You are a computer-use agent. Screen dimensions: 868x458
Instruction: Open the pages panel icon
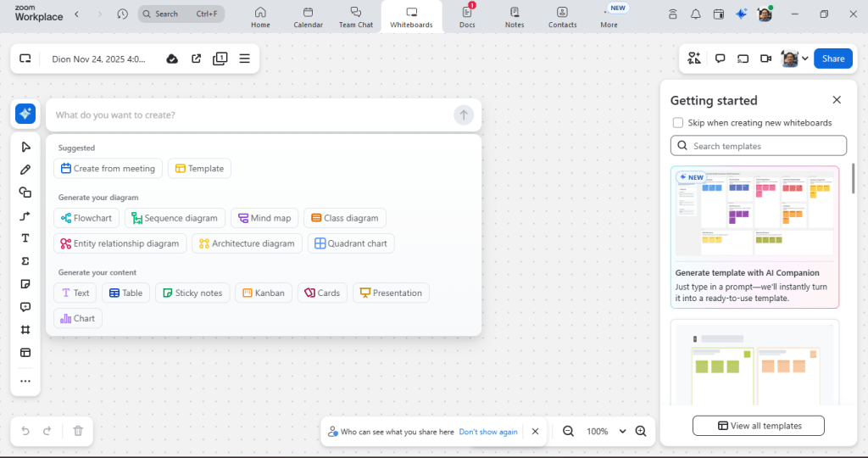(x=220, y=59)
